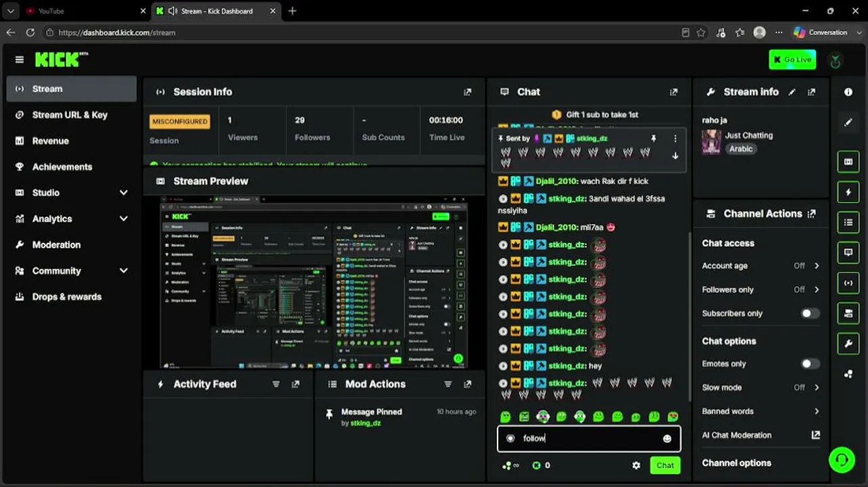
Task: Pop out the Mod Actions panel
Action: click(x=467, y=384)
